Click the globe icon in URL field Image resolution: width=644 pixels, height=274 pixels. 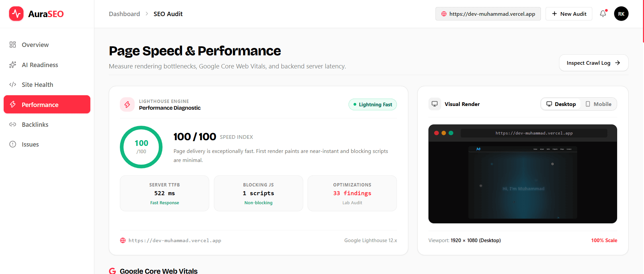click(x=444, y=14)
